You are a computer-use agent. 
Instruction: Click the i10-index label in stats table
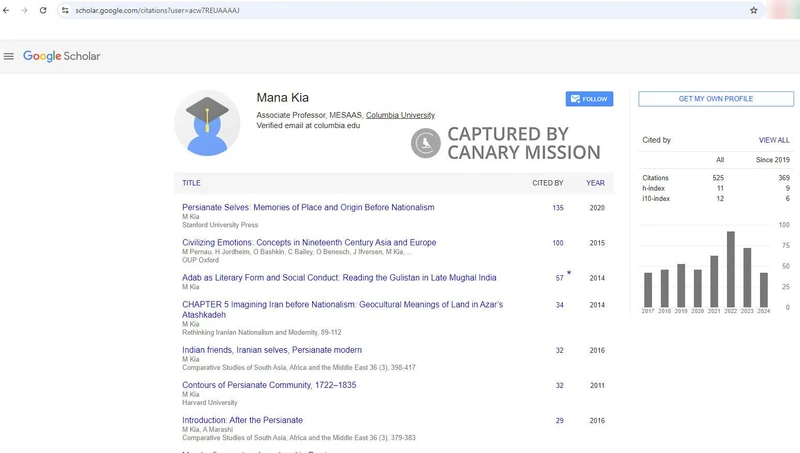pyautogui.click(x=656, y=199)
